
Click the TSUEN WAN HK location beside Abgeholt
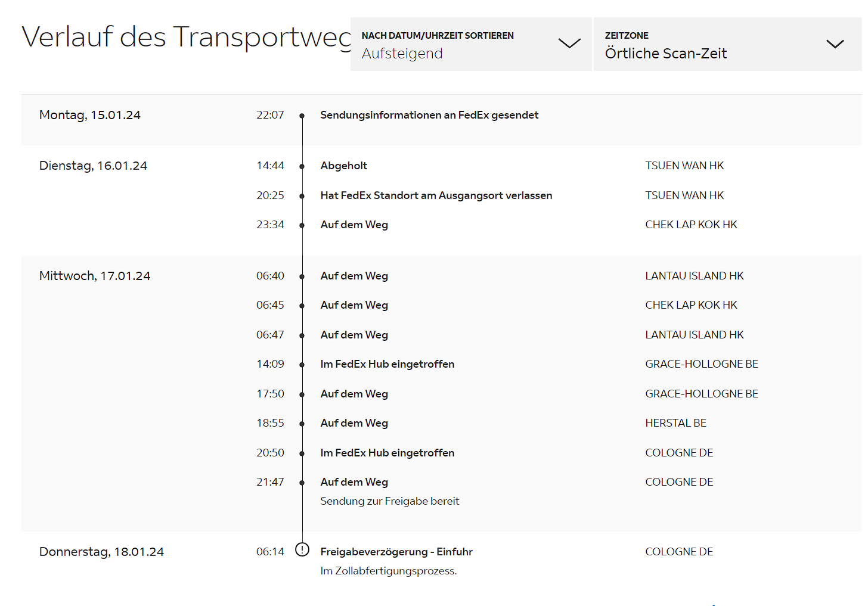coord(684,166)
